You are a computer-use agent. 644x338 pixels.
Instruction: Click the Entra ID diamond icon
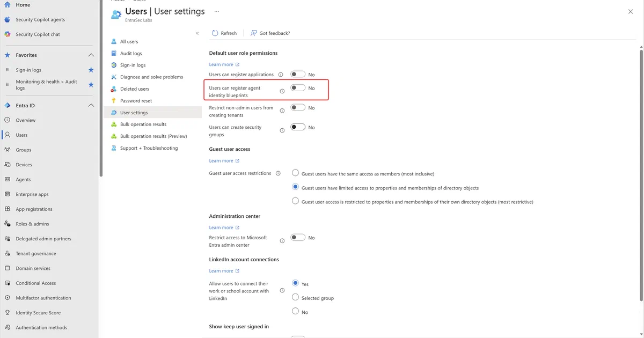click(x=8, y=106)
